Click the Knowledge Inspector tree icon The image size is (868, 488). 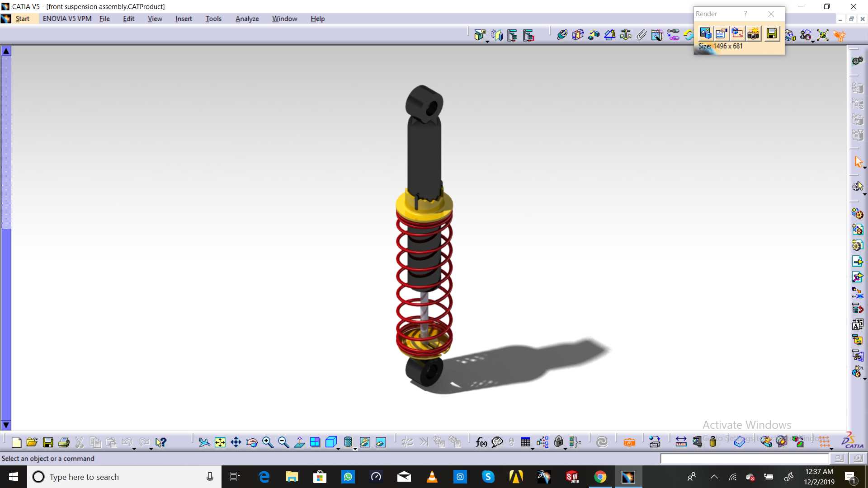click(542, 442)
